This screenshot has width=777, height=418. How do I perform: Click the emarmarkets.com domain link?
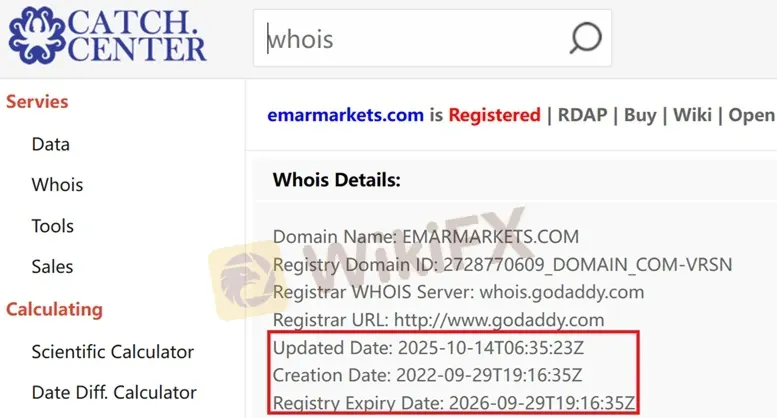coord(345,115)
